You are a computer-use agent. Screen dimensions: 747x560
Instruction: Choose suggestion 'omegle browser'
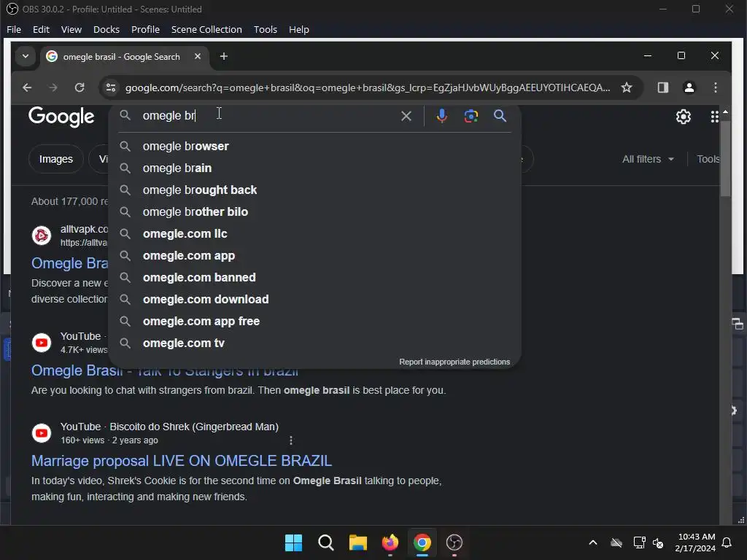pos(315,146)
